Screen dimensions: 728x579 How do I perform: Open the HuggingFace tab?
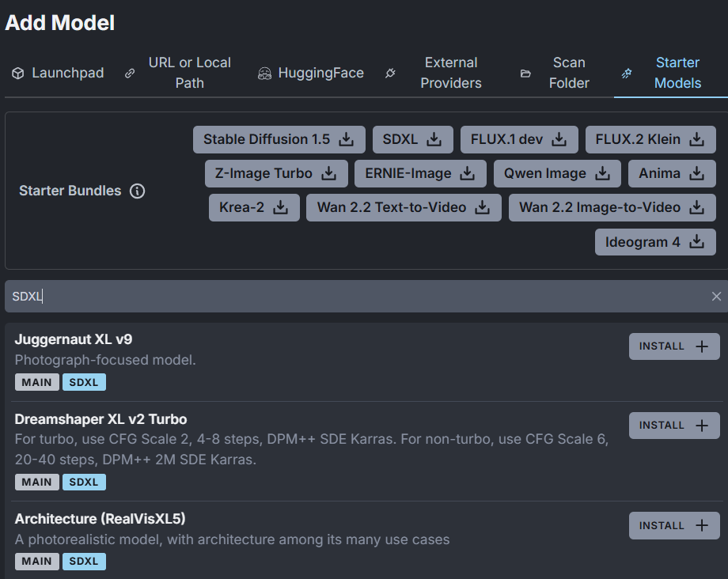coord(311,73)
